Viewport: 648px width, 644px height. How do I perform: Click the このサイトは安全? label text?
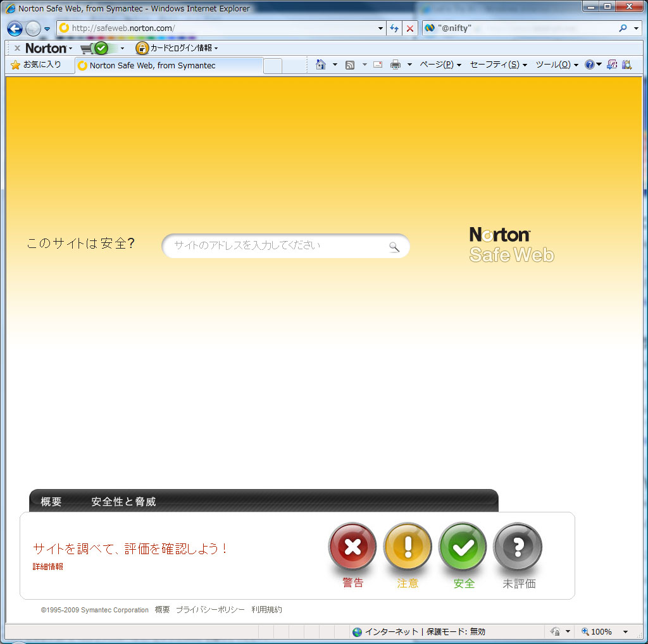click(x=80, y=244)
